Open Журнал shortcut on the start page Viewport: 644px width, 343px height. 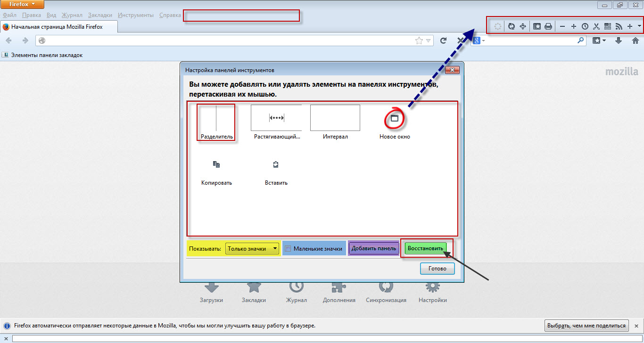[x=296, y=292]
